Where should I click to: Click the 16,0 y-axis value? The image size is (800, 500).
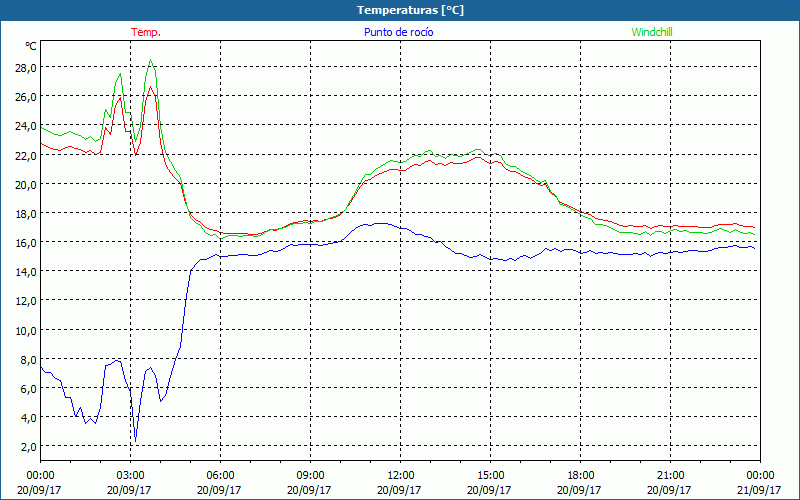[x=26, y=243]
